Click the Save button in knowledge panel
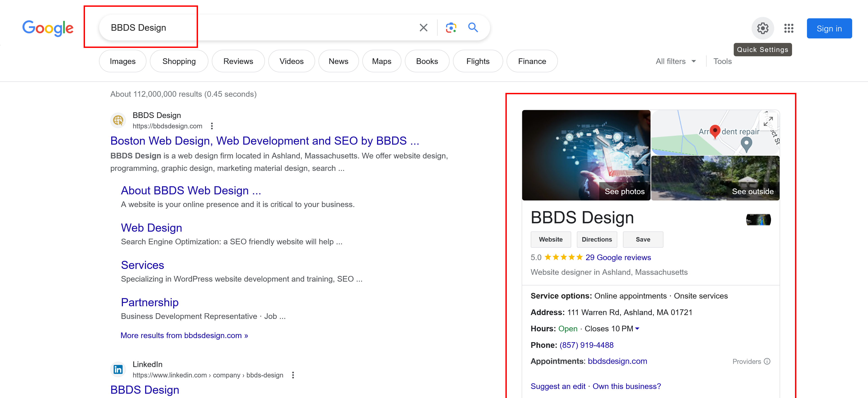Screen dimensions: 868x398 pyautogui.click(x=643, y=240)
